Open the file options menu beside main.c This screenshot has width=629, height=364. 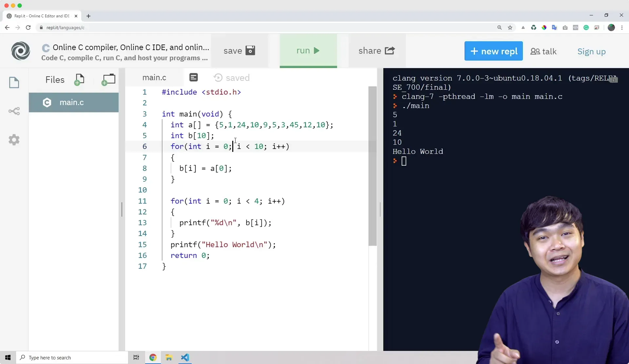point(194,77)
